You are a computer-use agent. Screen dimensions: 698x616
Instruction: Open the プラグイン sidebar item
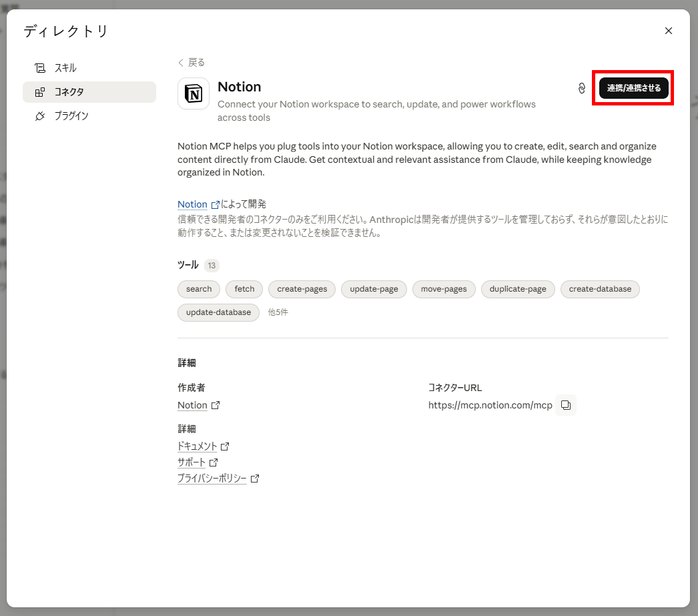(x=89, y=115)
